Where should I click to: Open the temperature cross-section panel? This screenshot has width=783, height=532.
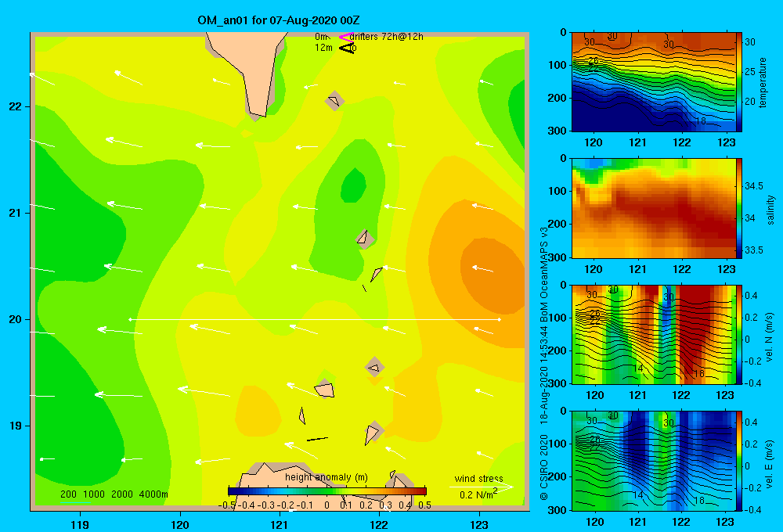coord(654,82)
